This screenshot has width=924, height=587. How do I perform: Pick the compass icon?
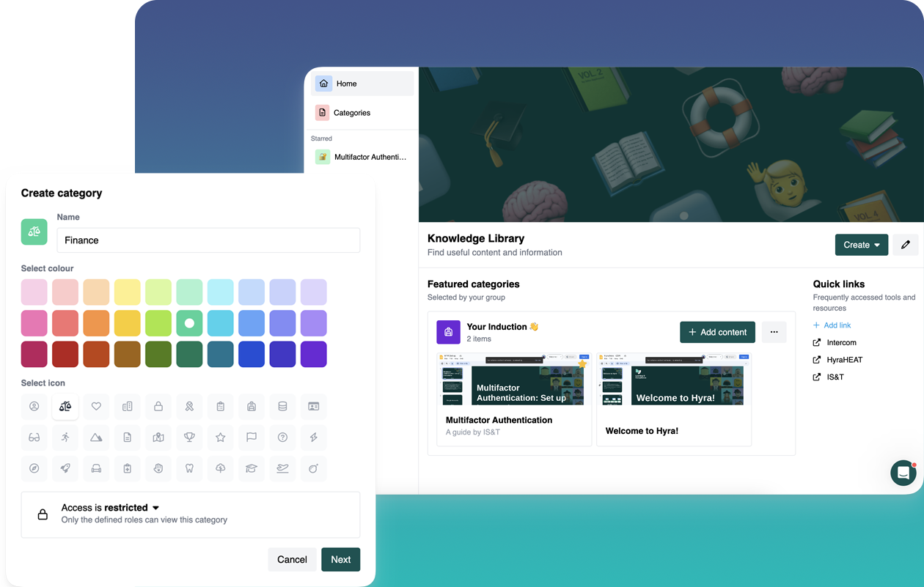34,469
